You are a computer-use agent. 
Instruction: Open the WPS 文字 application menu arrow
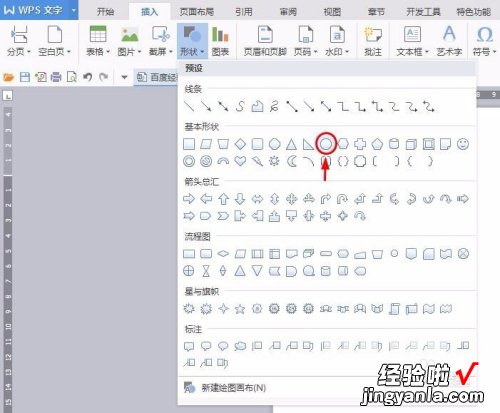click(x=73, y=10)
